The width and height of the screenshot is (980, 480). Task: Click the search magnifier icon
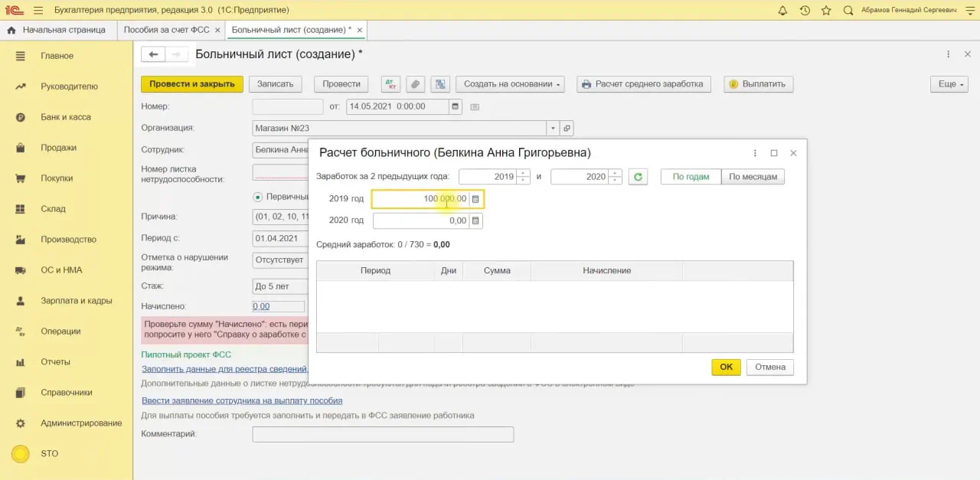pyautogui.click(x=848, y=11)
